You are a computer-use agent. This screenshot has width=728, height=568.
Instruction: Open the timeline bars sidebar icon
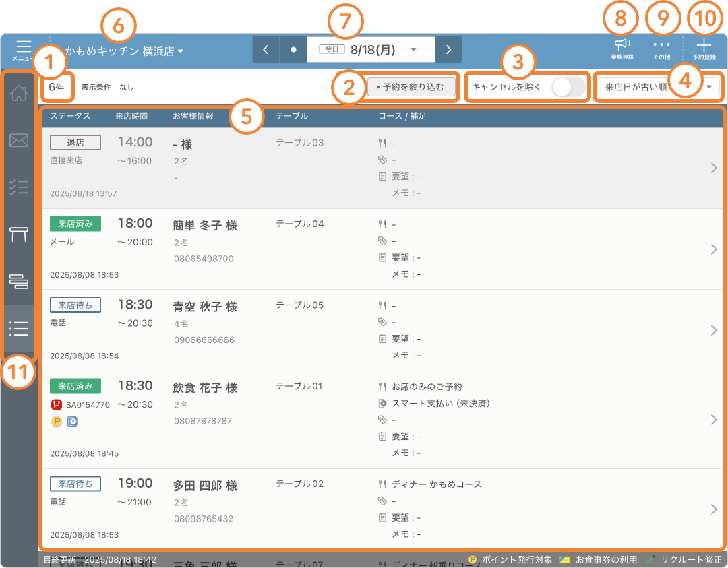[19, 281]
